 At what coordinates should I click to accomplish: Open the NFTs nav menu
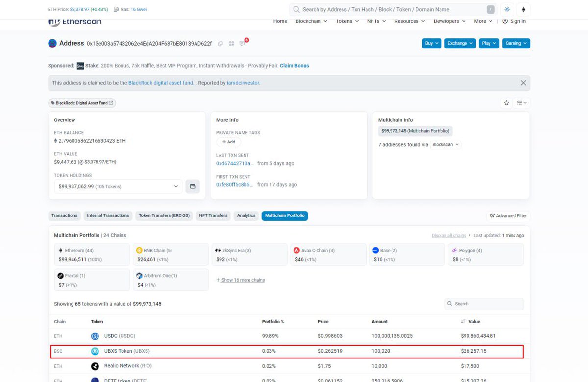(377, 21)
